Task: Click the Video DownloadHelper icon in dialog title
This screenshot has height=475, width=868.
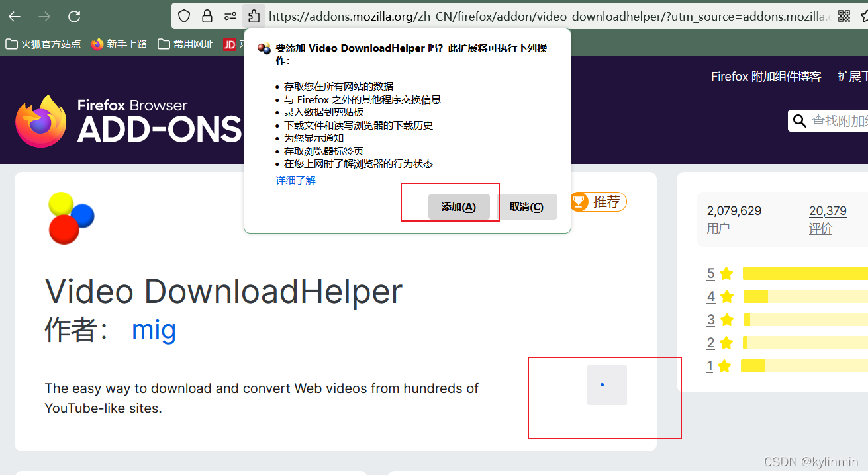Action: pos(264,48)
